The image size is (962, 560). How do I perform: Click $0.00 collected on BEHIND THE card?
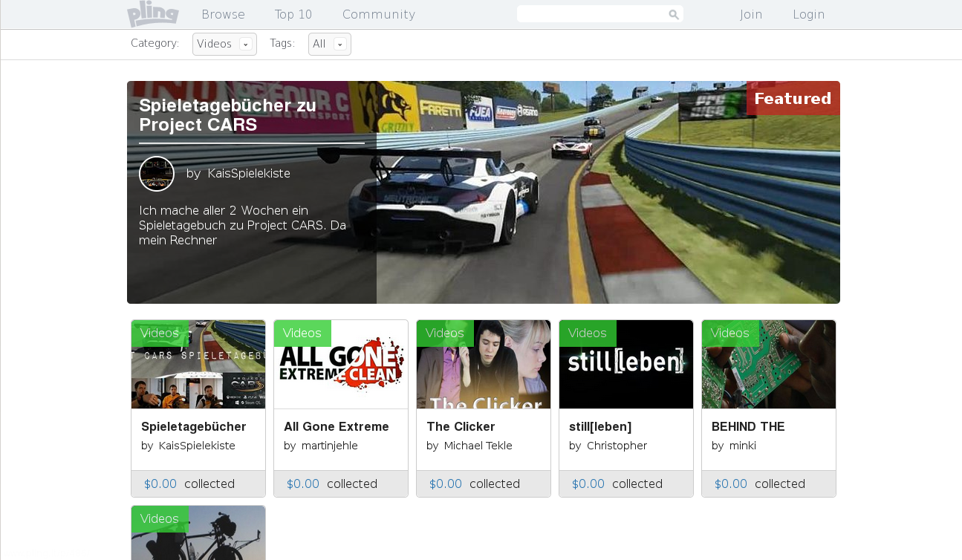pos(760,484)
